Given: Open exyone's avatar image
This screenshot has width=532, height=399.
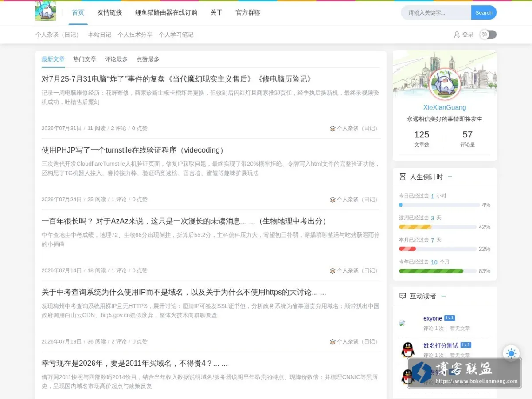Looking at the screenshot, I should [402, 323].
